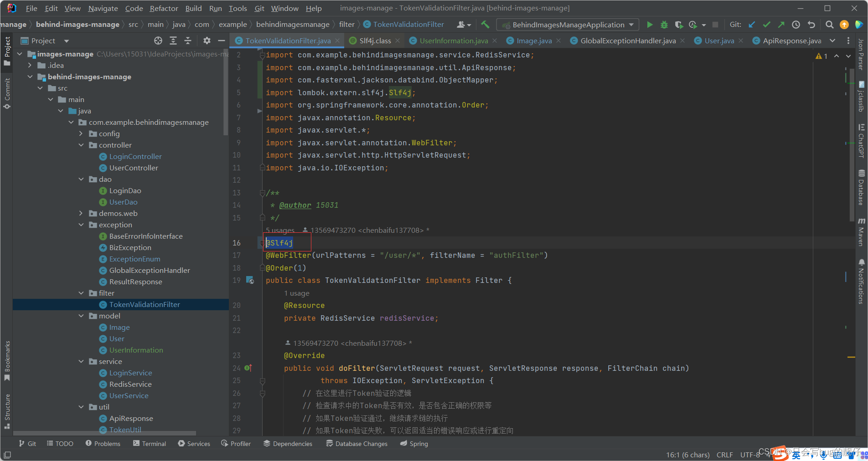Click the Build hammer icon
This screenshot has height=461, width=868.
485,25
